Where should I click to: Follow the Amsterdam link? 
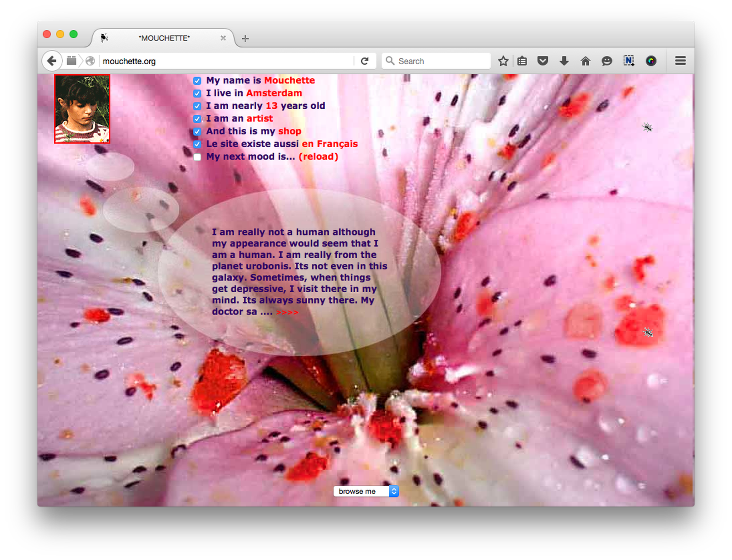point(274,93)
